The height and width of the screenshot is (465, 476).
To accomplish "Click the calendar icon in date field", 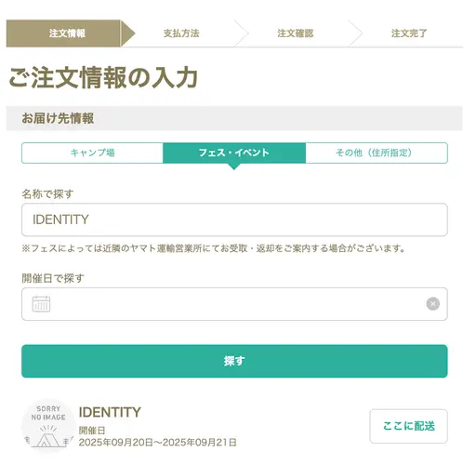I will click(x=41, y=304).
